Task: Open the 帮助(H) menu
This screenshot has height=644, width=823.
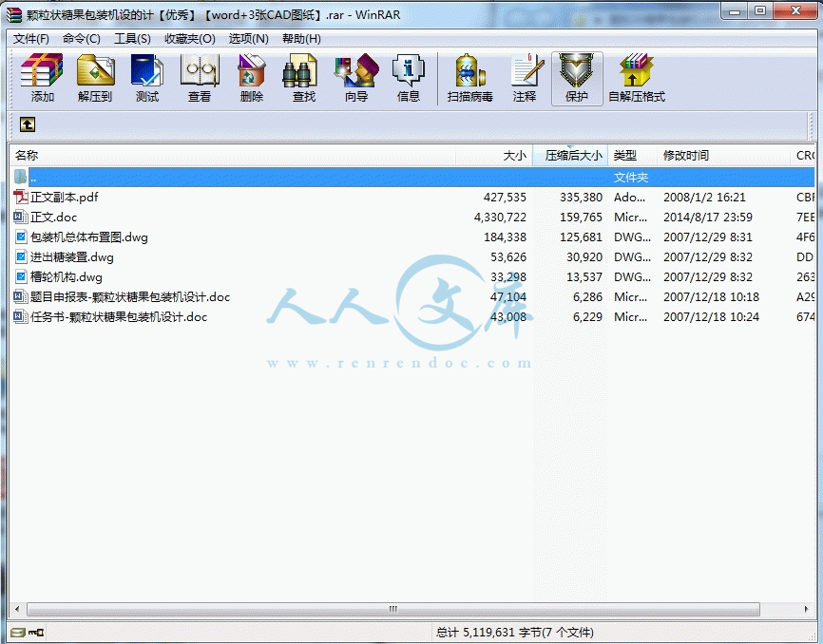Action: [301, 39]
